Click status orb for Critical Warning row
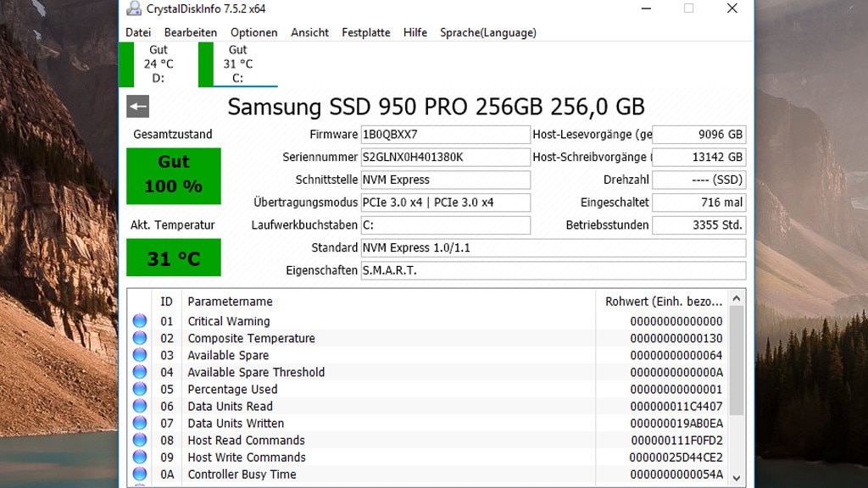Viewport: 868px width, 488px height. pyautogui.click(x=140, y=321)
